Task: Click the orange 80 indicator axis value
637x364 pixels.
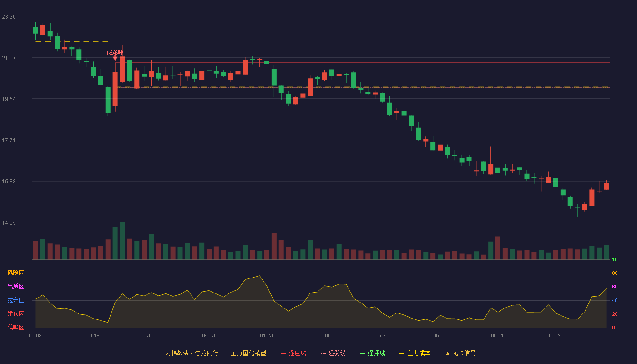Action: (615, 273)
